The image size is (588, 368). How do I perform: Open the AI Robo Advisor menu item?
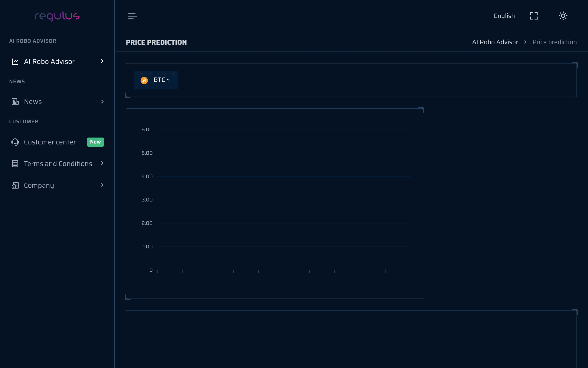tap(57, 62)
